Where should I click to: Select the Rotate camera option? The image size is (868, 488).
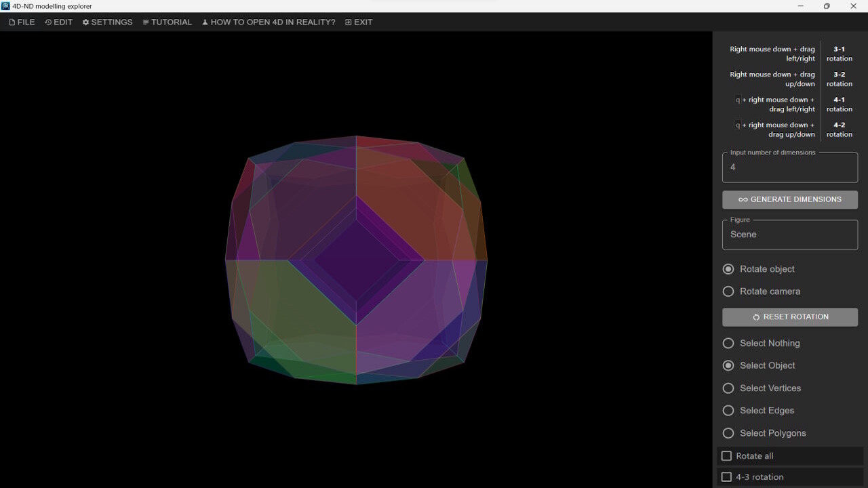[x=728, y=291]
